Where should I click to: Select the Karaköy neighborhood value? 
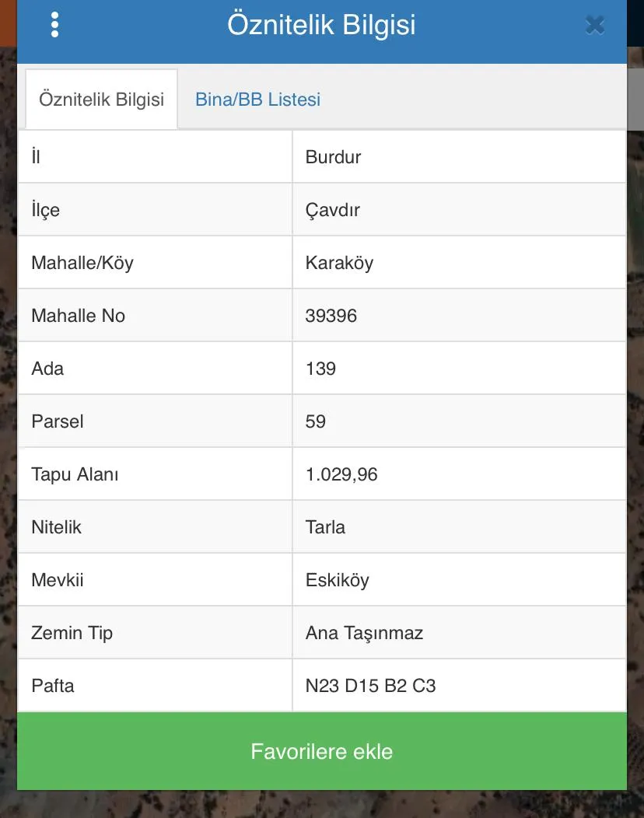tap(339, 263)
